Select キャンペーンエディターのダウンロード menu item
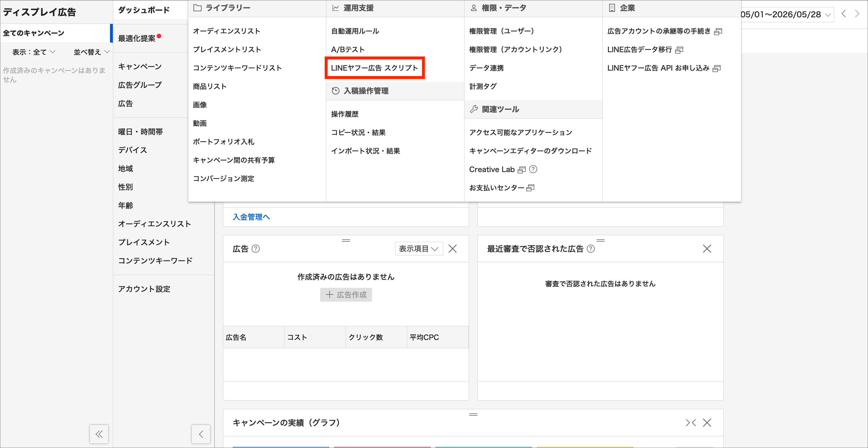The height and width of the screenshot is (448, 868). (x=530, y=151)
